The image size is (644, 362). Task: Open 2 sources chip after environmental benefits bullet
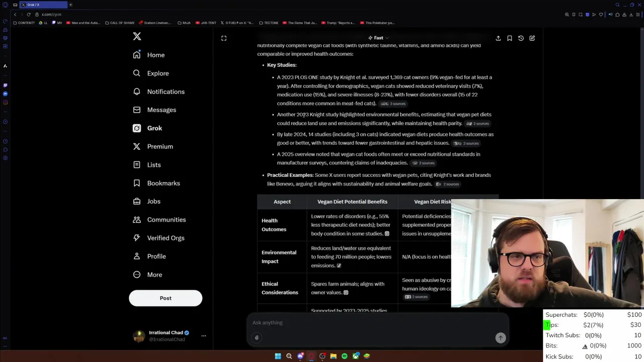(x=477, y=124)
